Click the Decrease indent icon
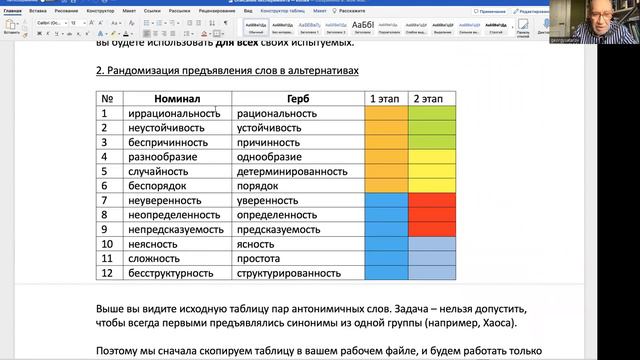This screenshot has width=640, height=360. 189,23
